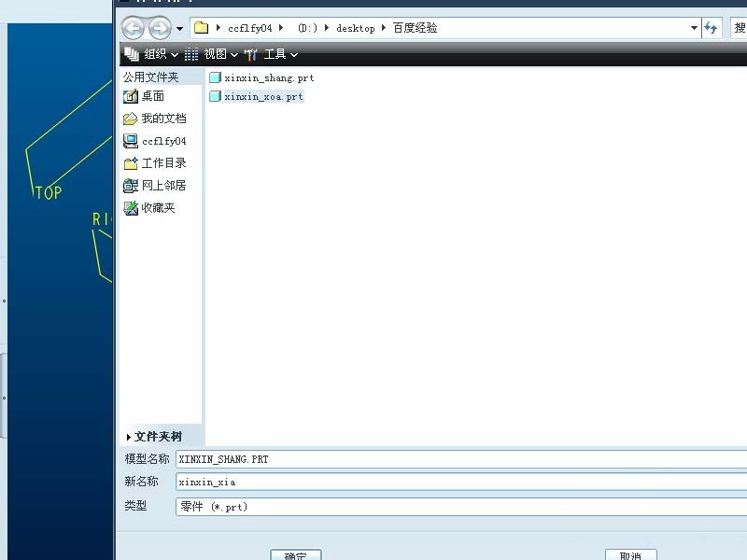
Task: Expand the arrow after desktop in path
Action: point(383,28)
